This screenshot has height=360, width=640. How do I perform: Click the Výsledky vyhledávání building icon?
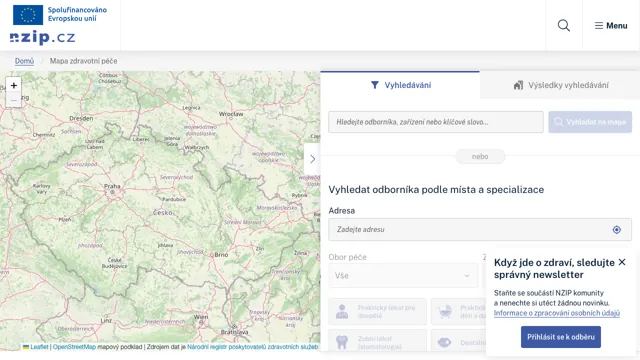[518, 85]
